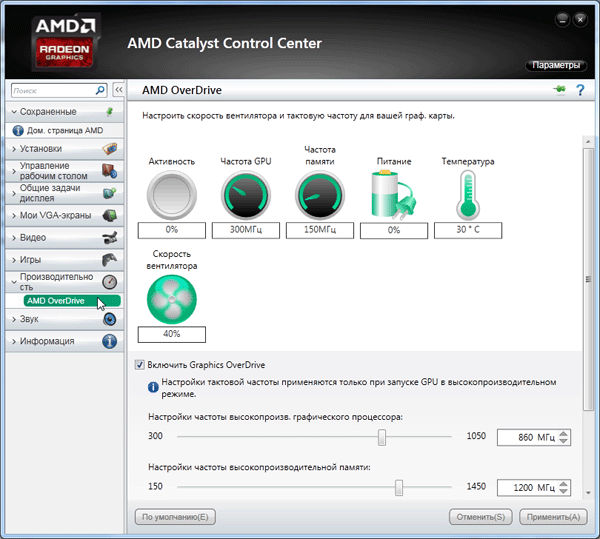The width and height of the screenshot is (600, 539).
Task: Expand the Видео section
Action: 14,238
